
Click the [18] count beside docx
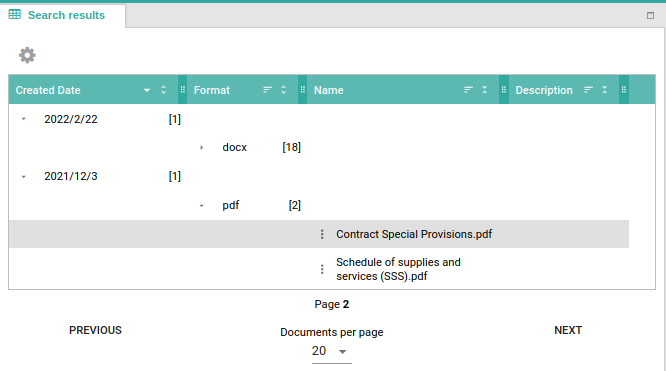click(x=291, y=147)
